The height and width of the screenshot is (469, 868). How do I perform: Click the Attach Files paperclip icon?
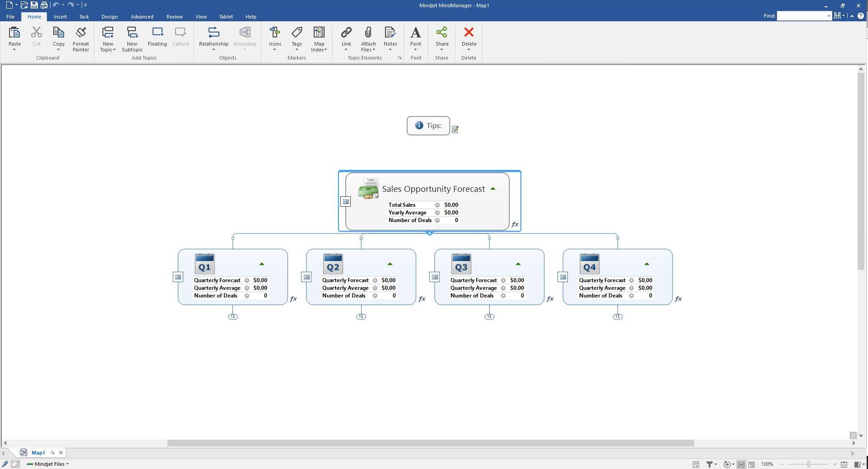pos(368,33)
